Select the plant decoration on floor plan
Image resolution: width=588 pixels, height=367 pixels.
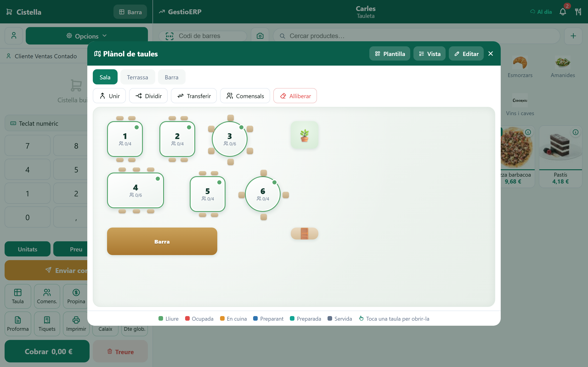point(304,135)
